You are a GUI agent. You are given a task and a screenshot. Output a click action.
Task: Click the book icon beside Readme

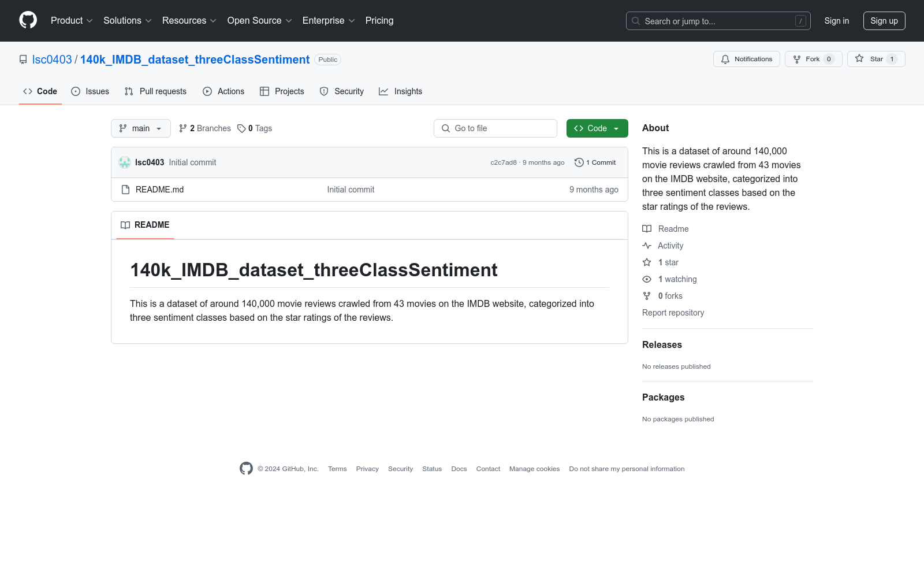647,229
